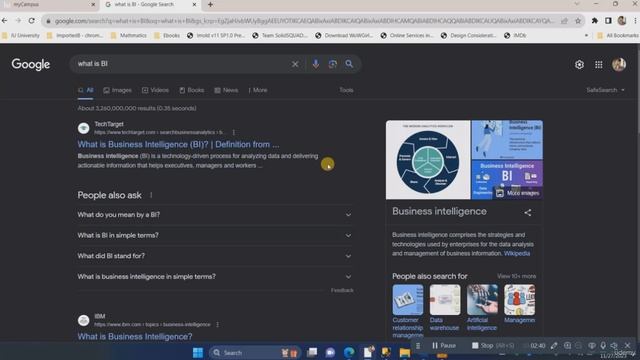Open Microsoft Edge from the taskbar
The width and height of the screenshot is (640, 360).
[x=349, y=352]
